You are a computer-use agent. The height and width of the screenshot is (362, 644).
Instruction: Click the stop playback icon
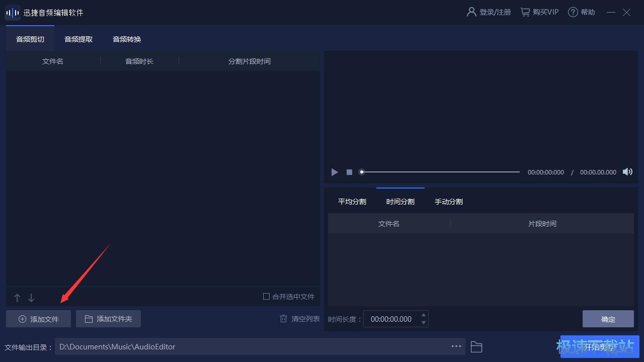tap(349, 172)
